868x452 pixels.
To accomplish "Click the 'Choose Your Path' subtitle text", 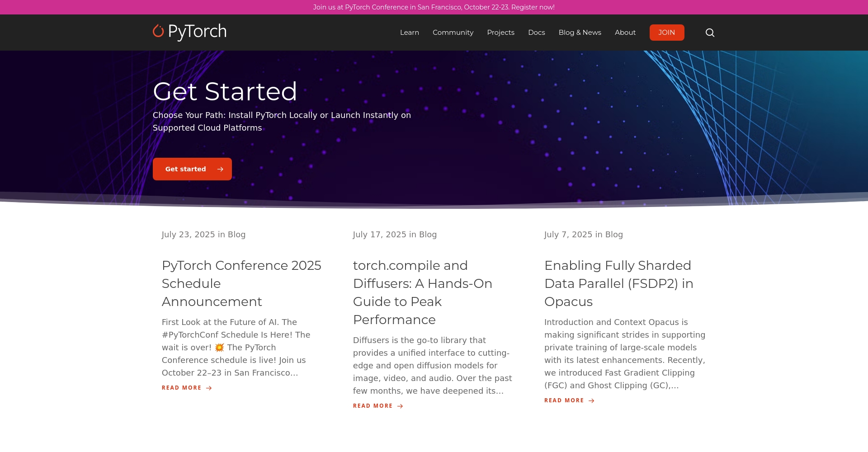I will click(282, 122).
